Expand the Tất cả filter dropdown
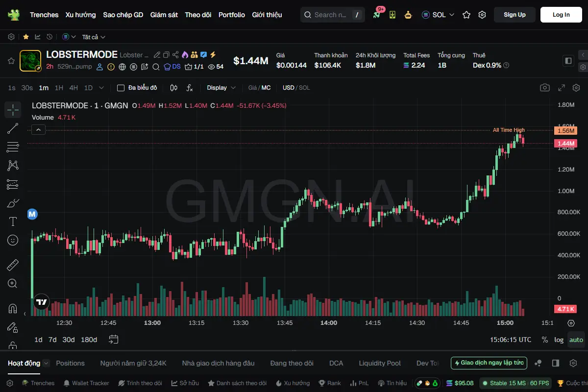The width and height of the screenshot is (588, 392). pos(94,37)
